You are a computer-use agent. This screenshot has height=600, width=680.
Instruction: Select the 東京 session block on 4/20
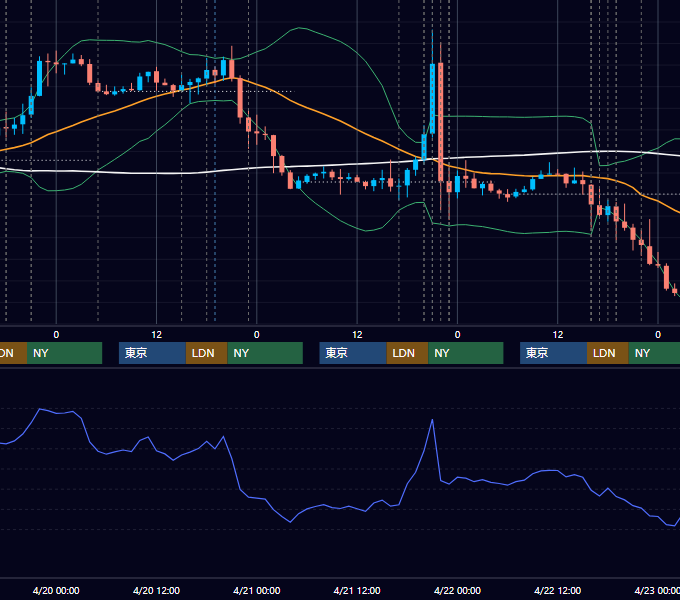pyautogui.click(x=152, y=353)
